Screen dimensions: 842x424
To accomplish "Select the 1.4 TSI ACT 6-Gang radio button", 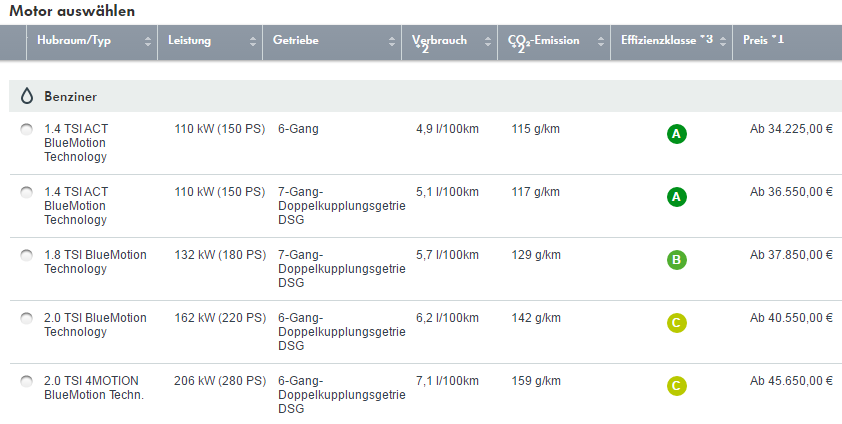I will [26, 129].
